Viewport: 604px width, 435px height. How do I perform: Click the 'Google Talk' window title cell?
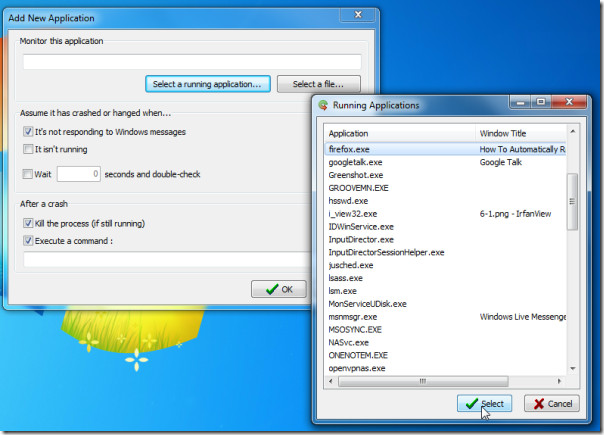coord(501,162)
